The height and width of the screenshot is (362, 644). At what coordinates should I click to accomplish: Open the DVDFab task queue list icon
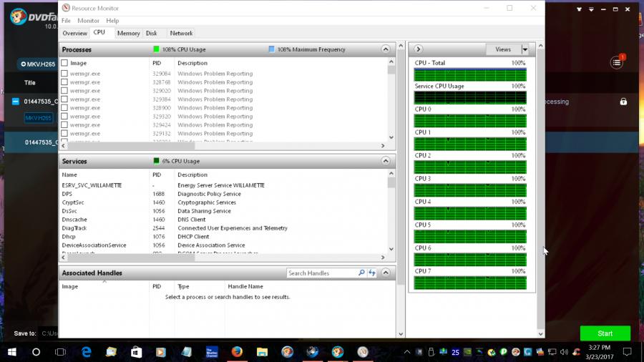pyautogui.click(x=616, y=63)
